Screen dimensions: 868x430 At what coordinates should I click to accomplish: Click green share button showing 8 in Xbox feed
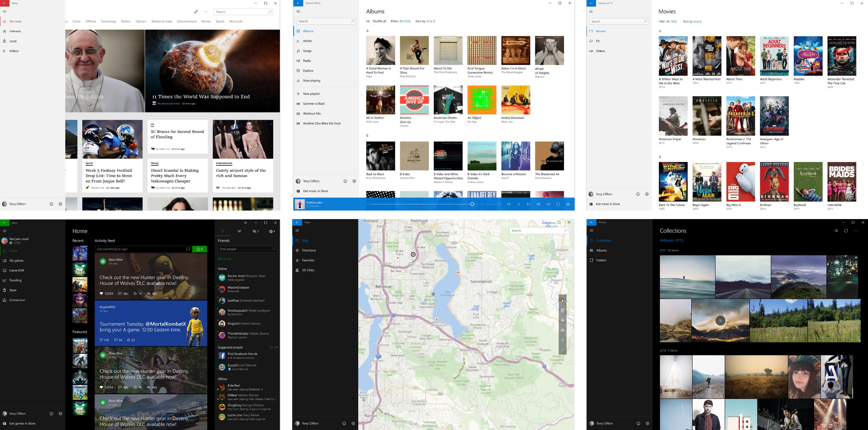pos(200,249)
